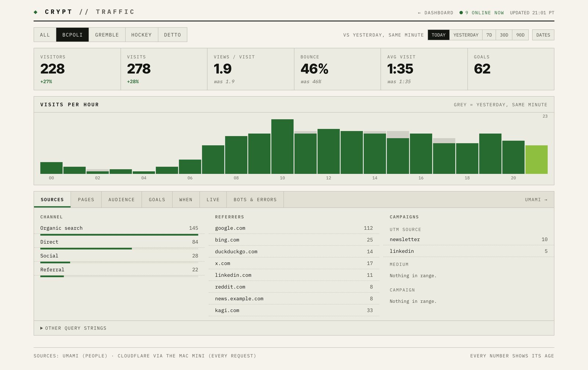588x370 pixels.
Task: Select the kagi.com referrer row
Action: tap(294, 310)
